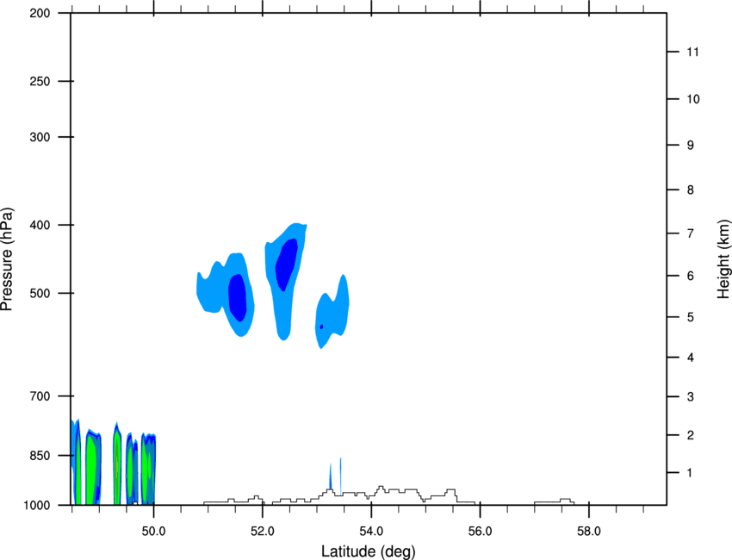Click the 56.0 latitude tick label
This screenshot has height=560, width=732.
tap(480, 532)
